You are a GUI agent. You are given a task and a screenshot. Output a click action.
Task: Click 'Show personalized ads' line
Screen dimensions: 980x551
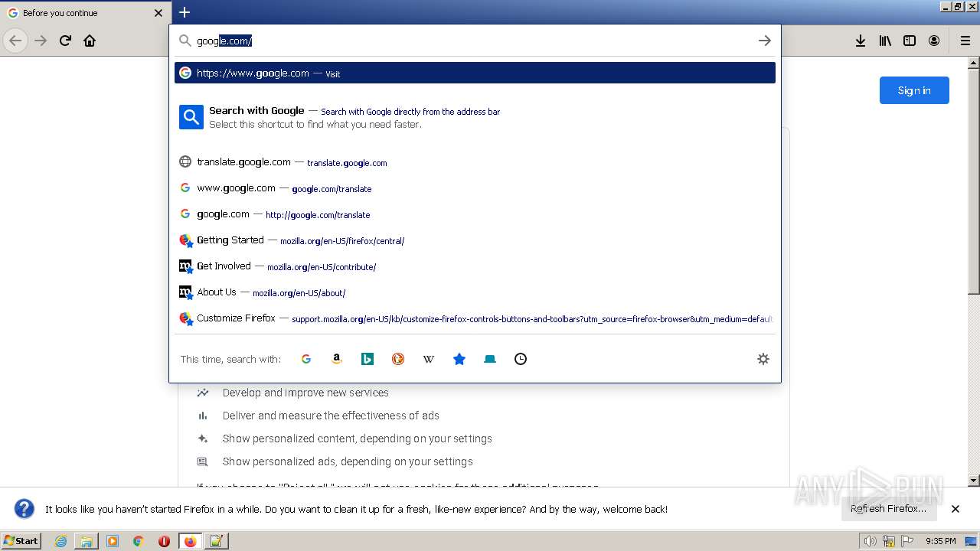coord(348,461)
